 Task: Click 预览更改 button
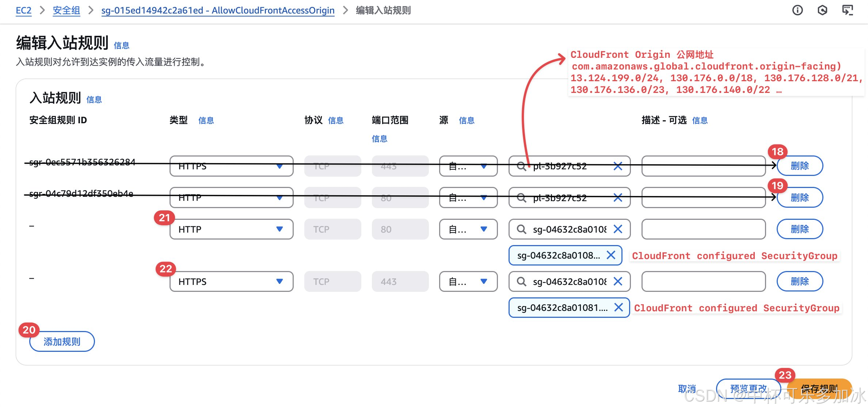tap(748, 388)
